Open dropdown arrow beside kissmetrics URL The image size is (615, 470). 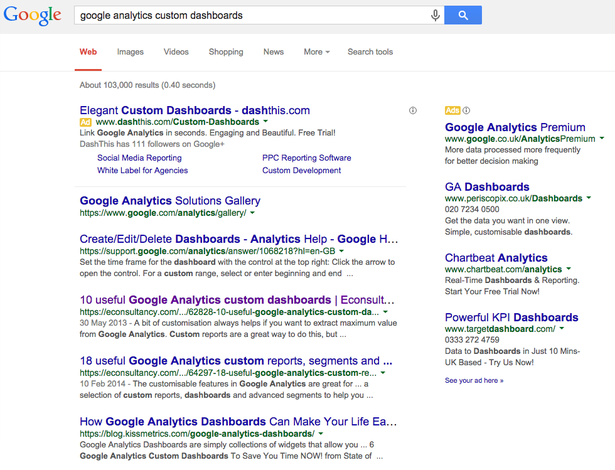click(x=321, y=434)
